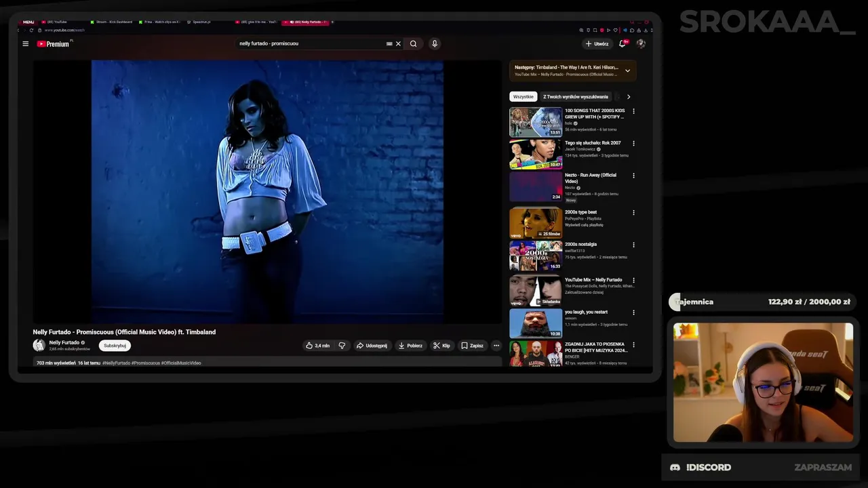Like the video with 3,4 mln
This screenshot has width=868, height=488.
(x=317, y=346)
